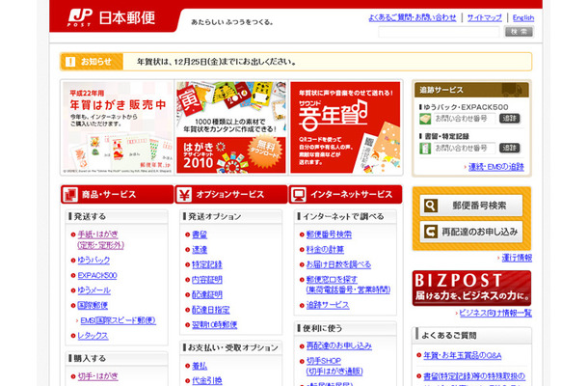Open よくあるご質問・お問い合わせ link
This screenshot has height=386, width=588.
click(413, 17)
